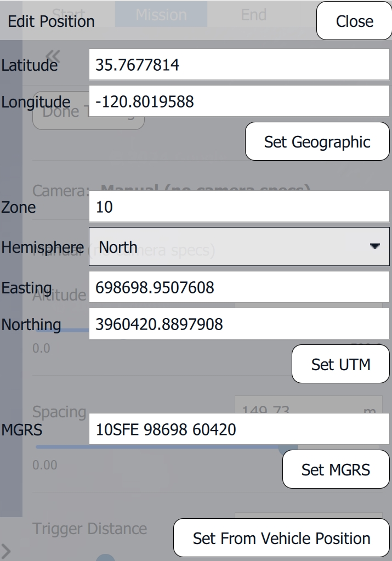Image resolution: width=392 pixels, height=561 pixels.
Task: Click the right chevron at bottom-left
Action: coord(5,550)
